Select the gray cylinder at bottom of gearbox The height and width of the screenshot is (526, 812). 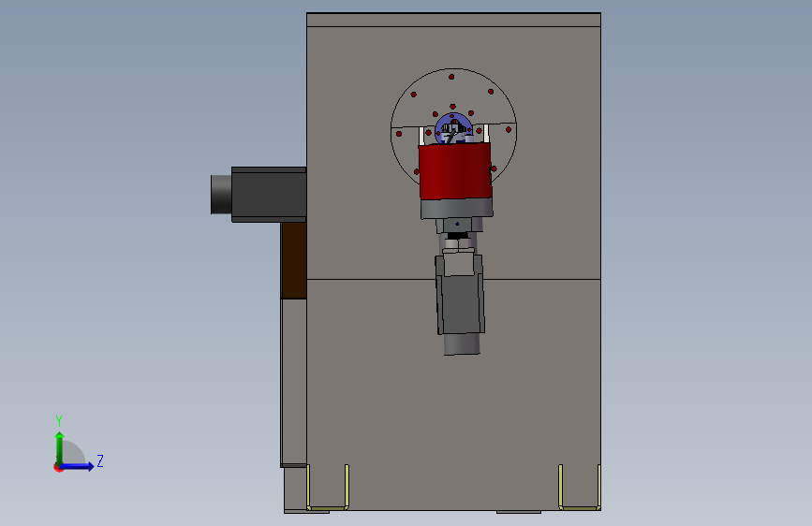pyautogui.click(x=462, y=344)
